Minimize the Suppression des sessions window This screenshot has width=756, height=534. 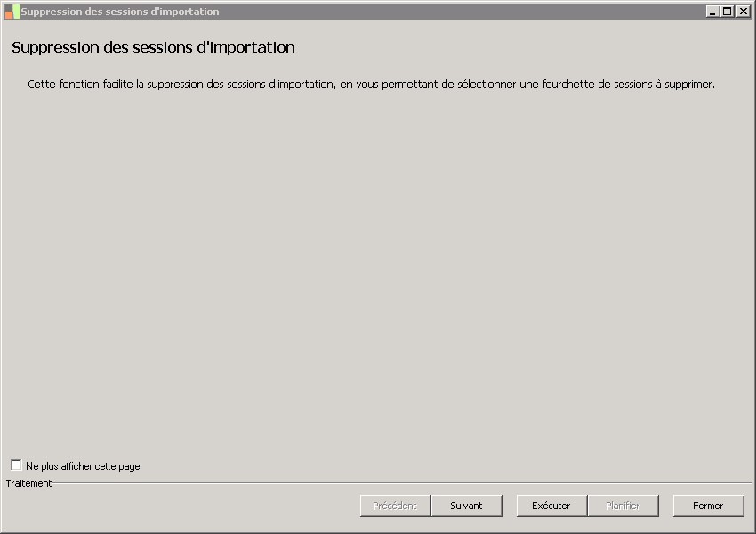(712, 12)
